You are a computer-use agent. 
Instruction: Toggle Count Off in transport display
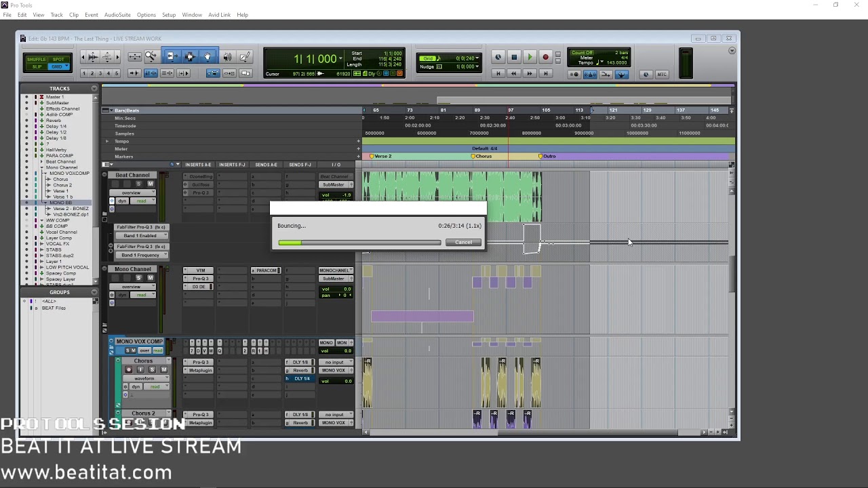[x=582, y=53]
